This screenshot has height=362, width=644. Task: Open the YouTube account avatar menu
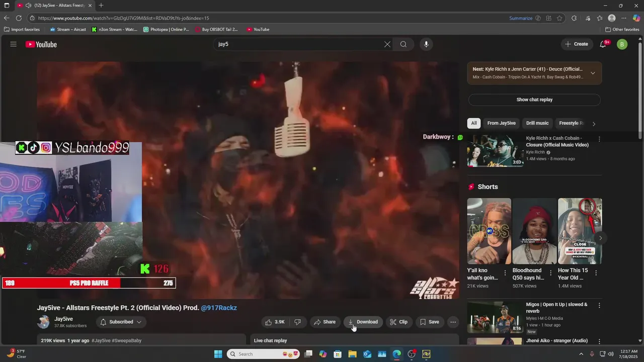622,44
